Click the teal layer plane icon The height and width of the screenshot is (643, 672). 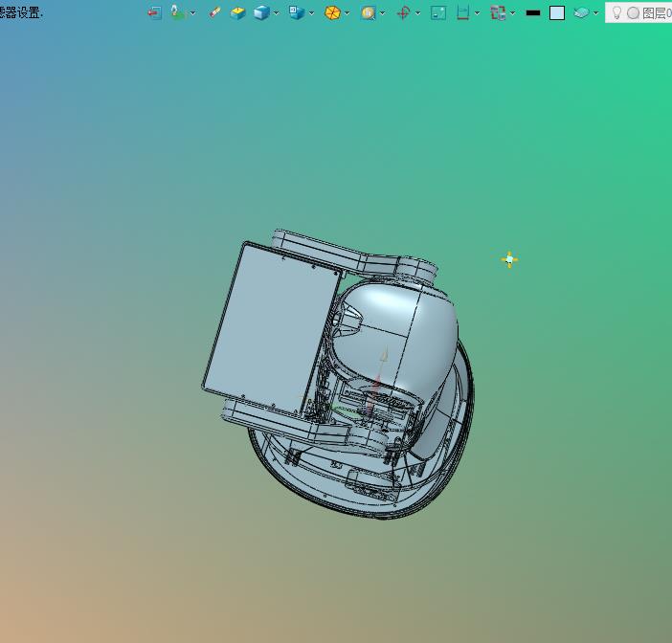[x=581, y=12]
